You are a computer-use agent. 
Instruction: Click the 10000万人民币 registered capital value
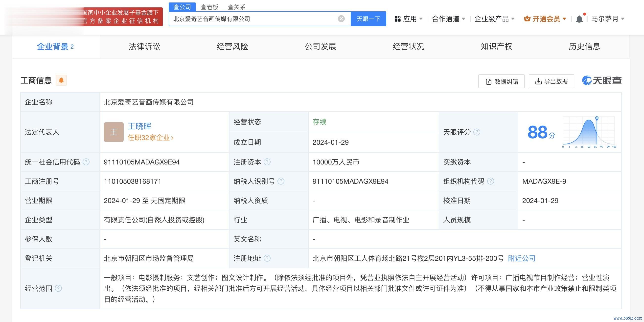pyautogui.click(x=336, y=162)
